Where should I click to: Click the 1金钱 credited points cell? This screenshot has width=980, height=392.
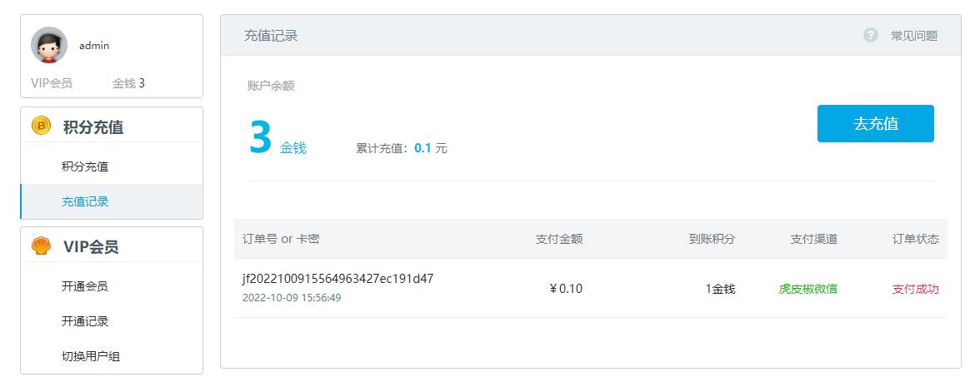(x=721, y=289)
